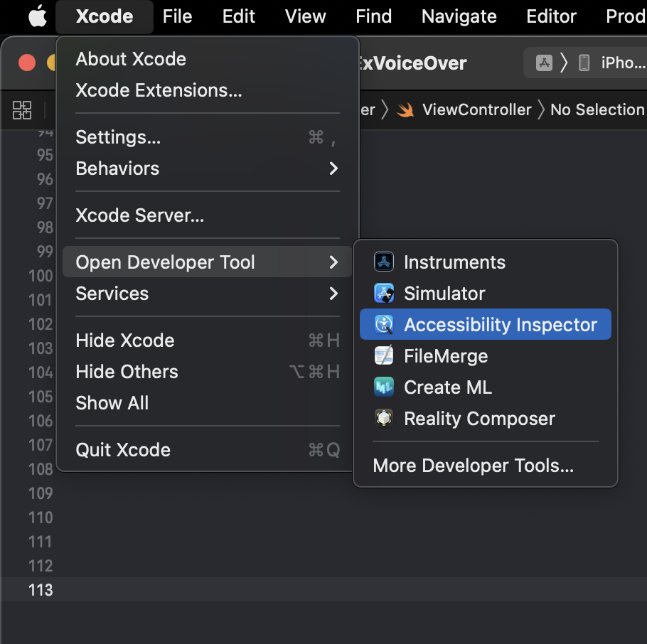Launch Reality Composer from the submenu
Image resolution: width=647 pixels, height=644 pixels.
pos(485,419)
